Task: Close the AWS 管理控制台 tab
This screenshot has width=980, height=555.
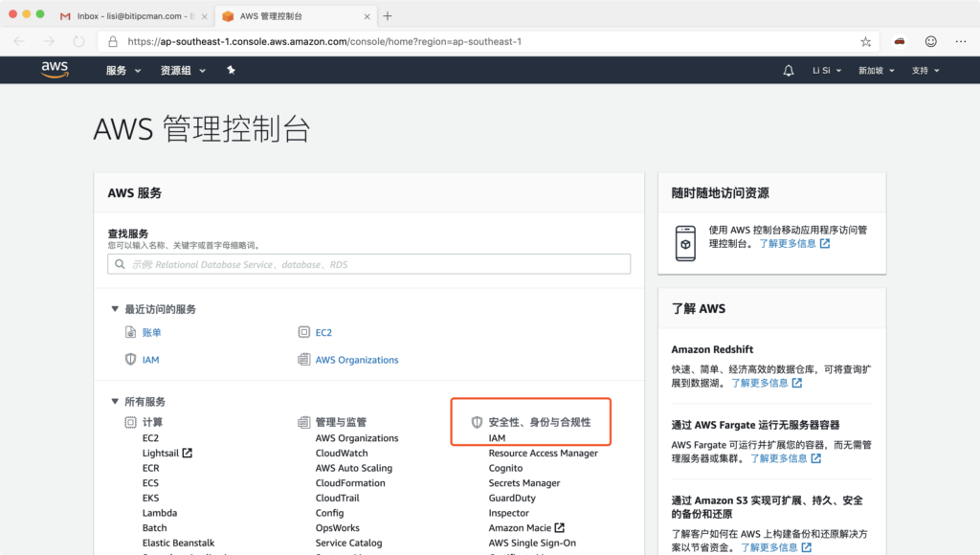Action: click(367, 17)
